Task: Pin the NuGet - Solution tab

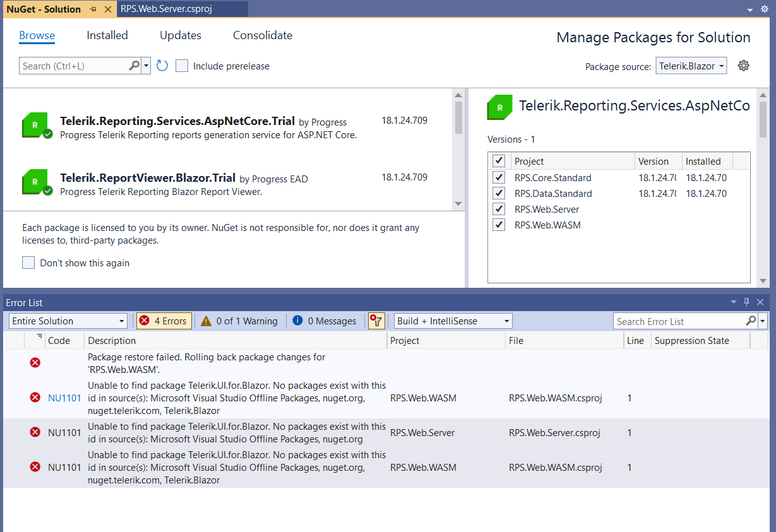Action: pos(93,9)
